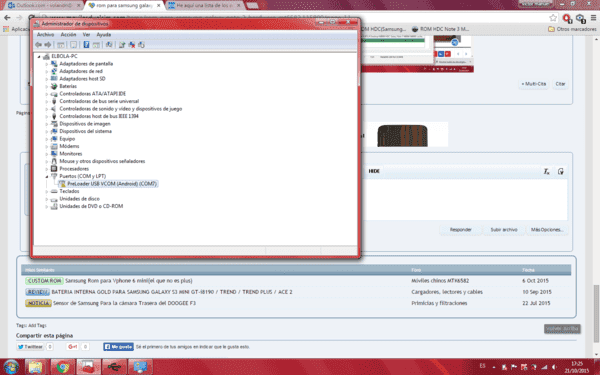
Task: Click the HIDE button in reply editor
Action: tap(374, 171)
